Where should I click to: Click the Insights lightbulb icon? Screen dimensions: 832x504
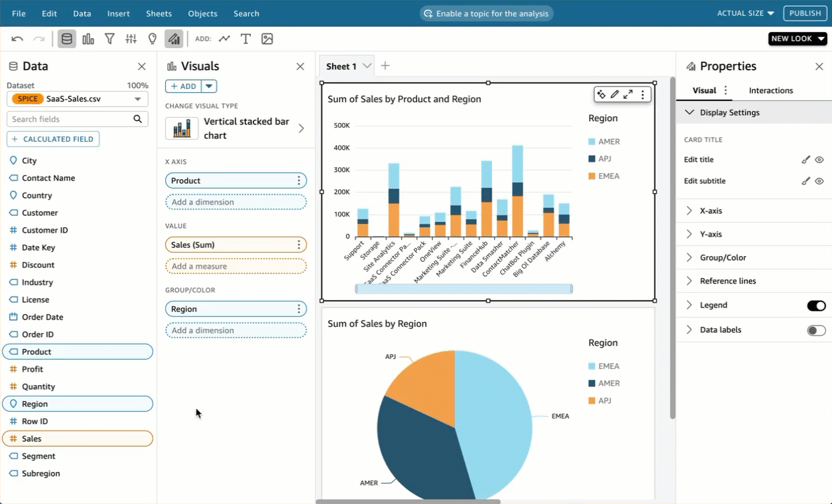pos(152,39)
